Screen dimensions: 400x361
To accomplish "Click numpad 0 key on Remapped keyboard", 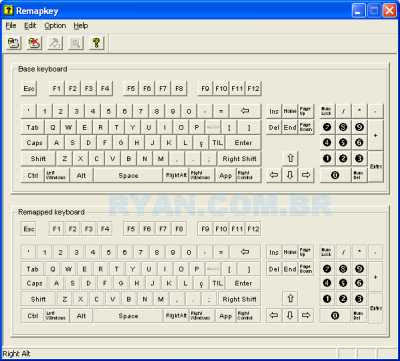I will (335, 315).
